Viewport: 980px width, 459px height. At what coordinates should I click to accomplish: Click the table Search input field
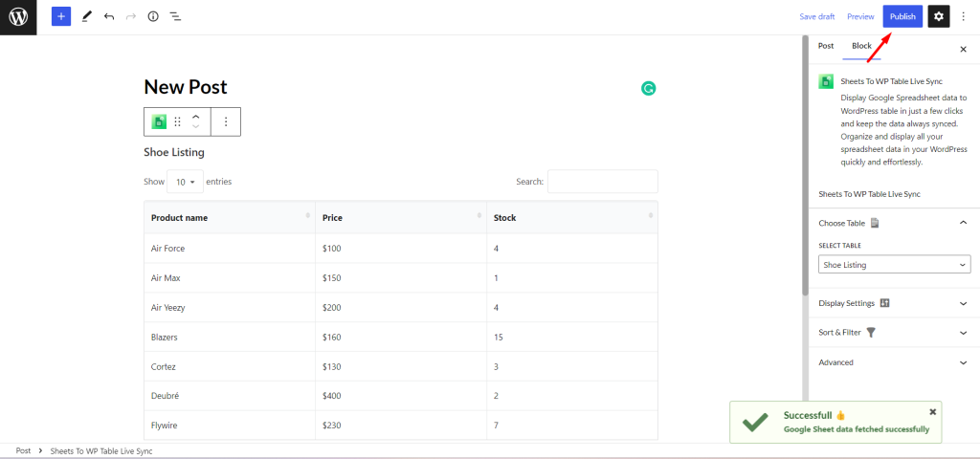click(x=603, y=182)
